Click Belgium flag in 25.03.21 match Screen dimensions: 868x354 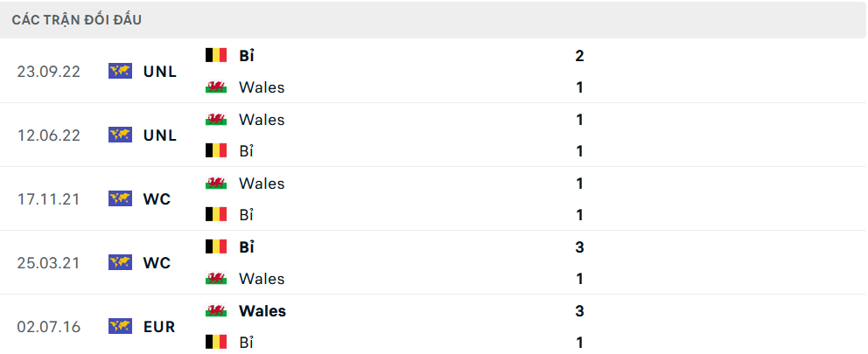(x=216, y=246)
